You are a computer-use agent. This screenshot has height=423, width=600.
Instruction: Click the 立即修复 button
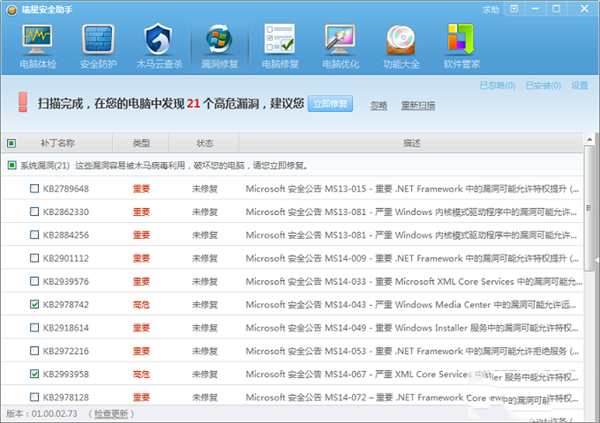tap(329, 103)
